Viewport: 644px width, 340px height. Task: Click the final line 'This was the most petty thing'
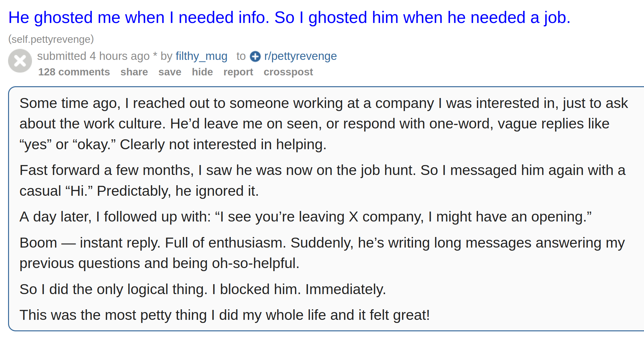224,315
